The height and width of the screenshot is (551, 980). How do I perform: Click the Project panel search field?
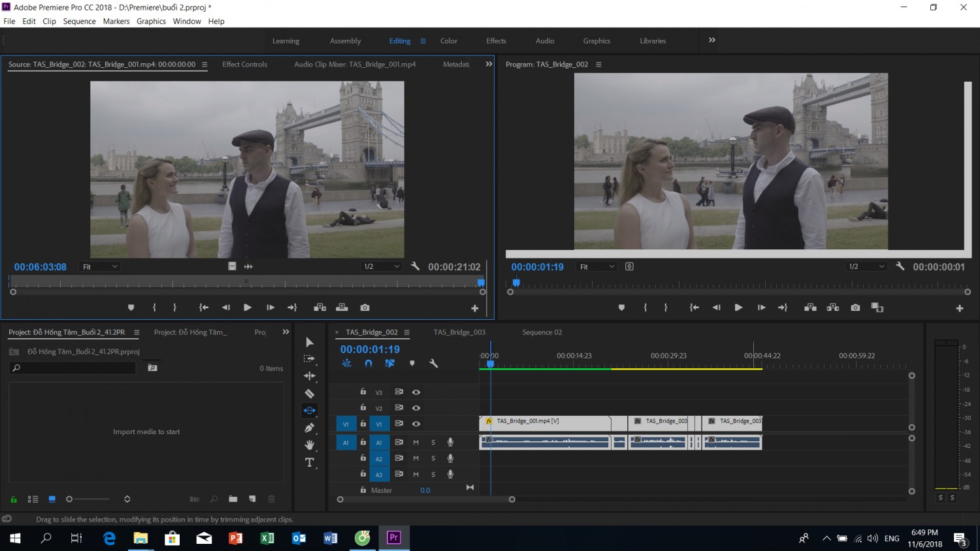point(73,368)
